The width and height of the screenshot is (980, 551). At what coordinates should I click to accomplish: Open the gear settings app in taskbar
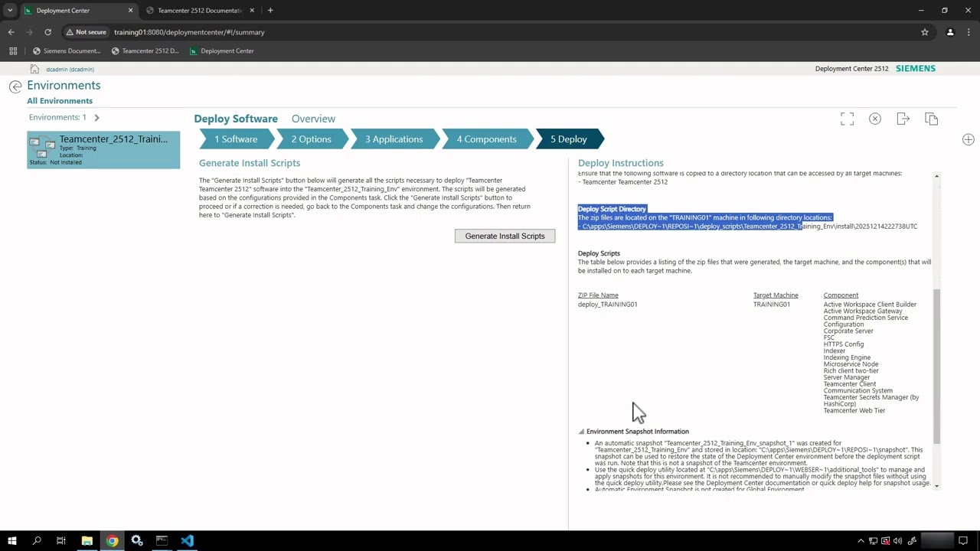(137, 541)
